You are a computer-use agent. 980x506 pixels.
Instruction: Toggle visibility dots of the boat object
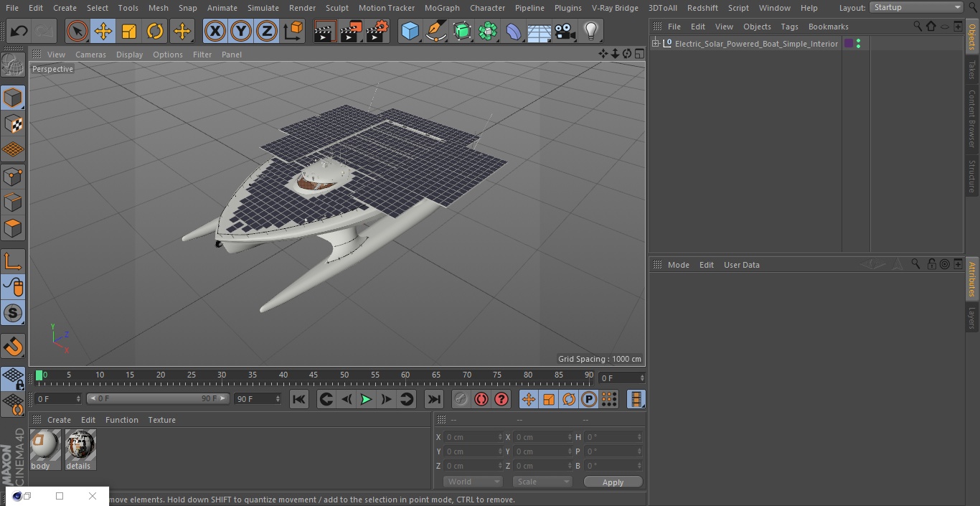[858, 44]
